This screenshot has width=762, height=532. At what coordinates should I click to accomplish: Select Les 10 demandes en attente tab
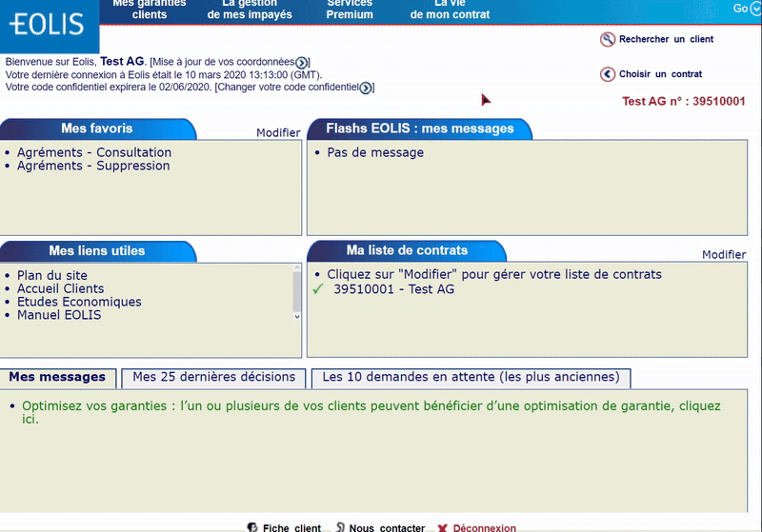coord(471,377)
